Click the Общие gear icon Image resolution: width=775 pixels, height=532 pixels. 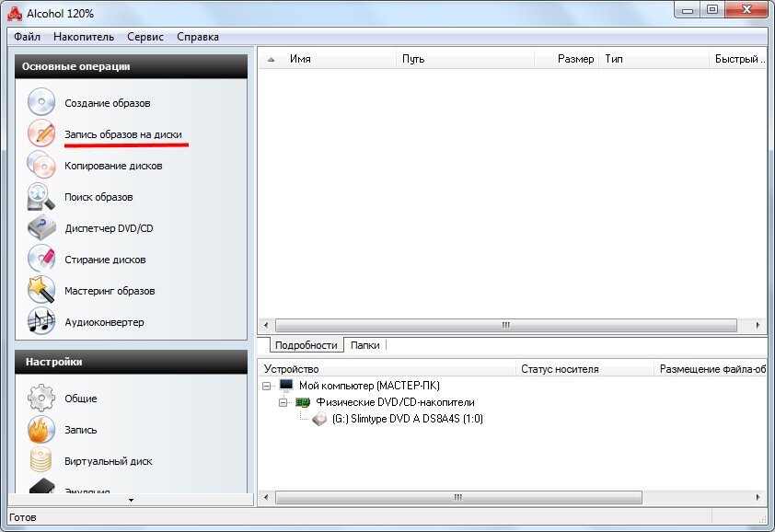41,398
